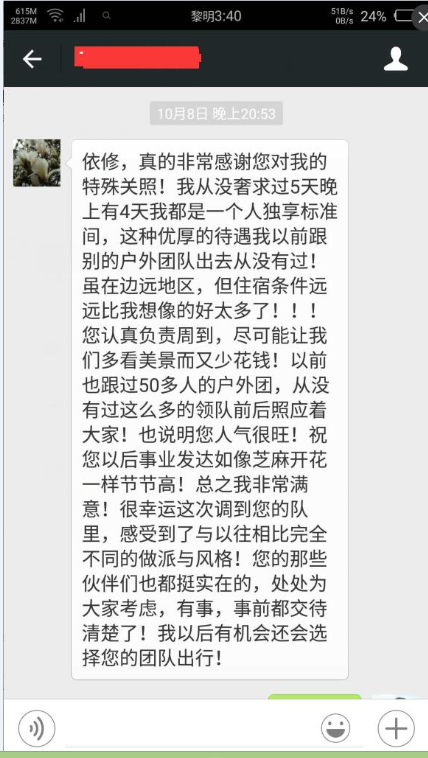428x758 pixels.
Task: Tap the cellular signal bars icon
Action: [80, 16]
